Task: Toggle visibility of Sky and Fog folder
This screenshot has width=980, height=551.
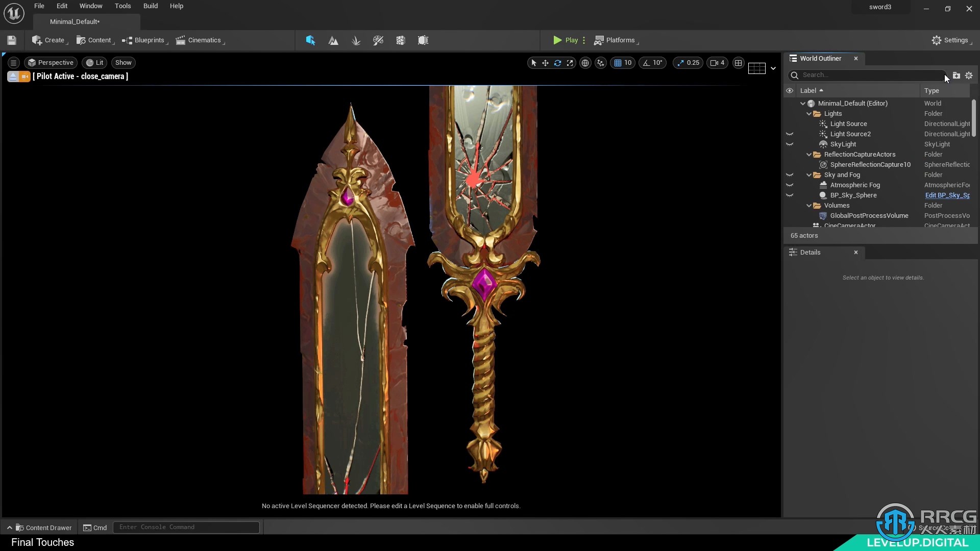Action: click(790, 174)
